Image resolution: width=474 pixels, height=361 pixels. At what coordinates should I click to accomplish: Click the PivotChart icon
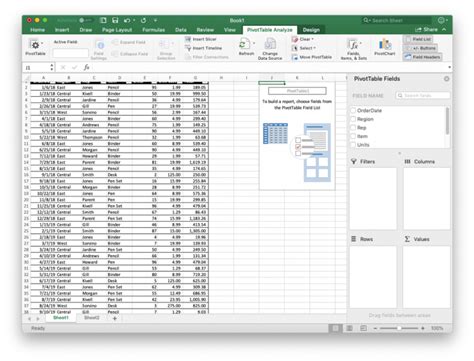[x=385, y=44]
